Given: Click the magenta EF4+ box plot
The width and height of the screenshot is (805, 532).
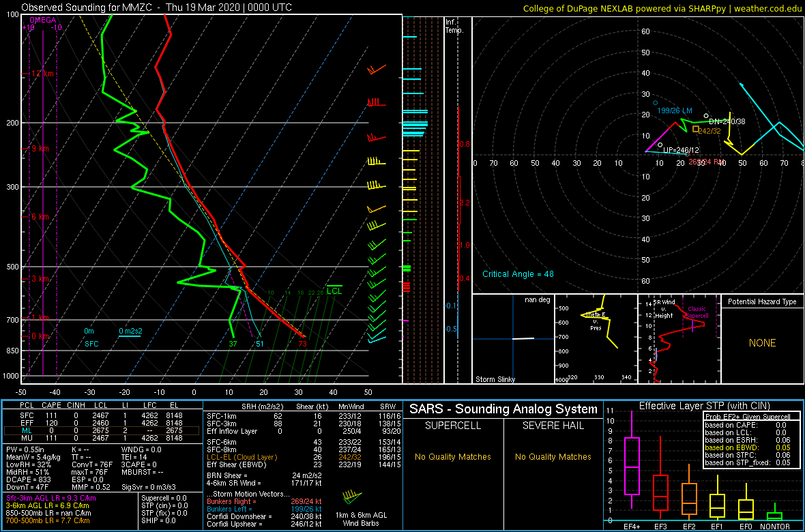Looking at the screenshot, I should [632, 467].
